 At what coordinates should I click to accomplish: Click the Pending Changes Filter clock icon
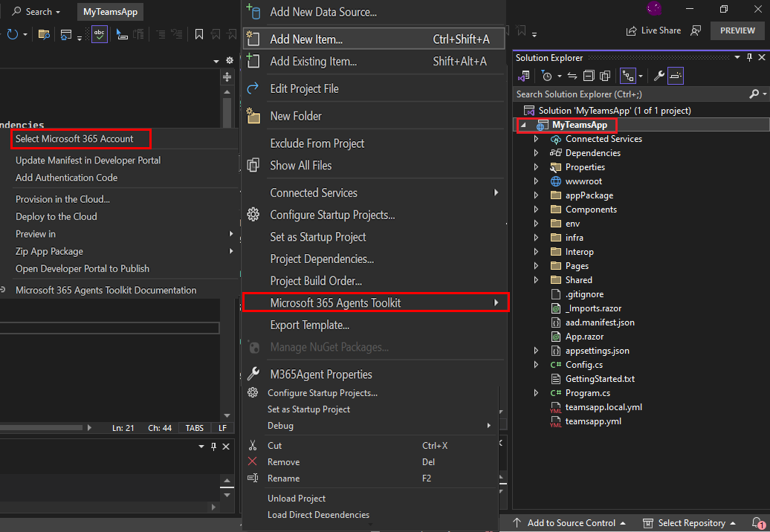click(x=546, y=76)
